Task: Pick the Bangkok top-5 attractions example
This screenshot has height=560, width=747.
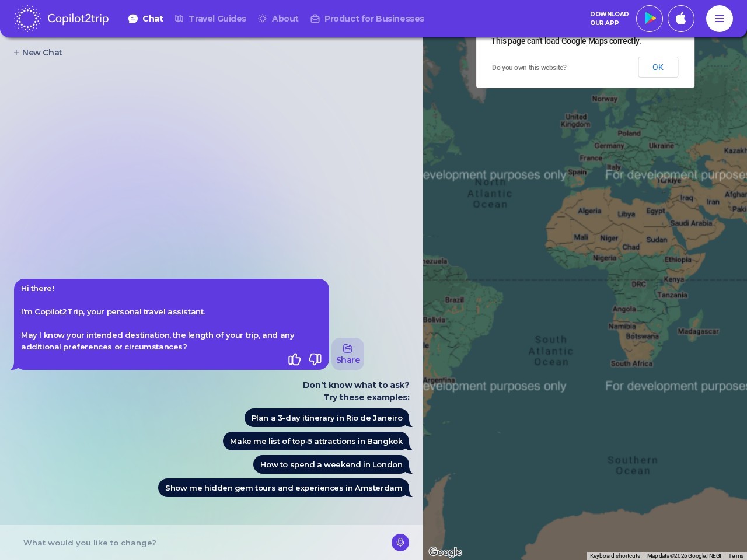Action: 316,441
